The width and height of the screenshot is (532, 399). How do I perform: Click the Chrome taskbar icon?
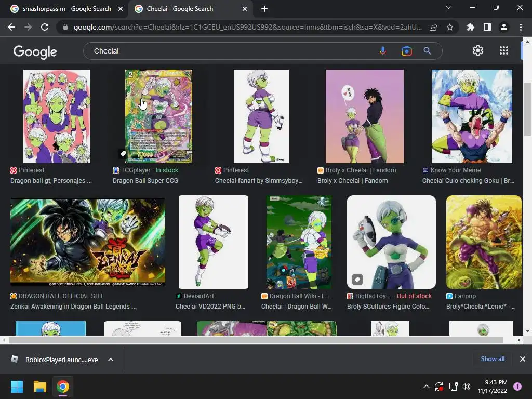[63, 387]
